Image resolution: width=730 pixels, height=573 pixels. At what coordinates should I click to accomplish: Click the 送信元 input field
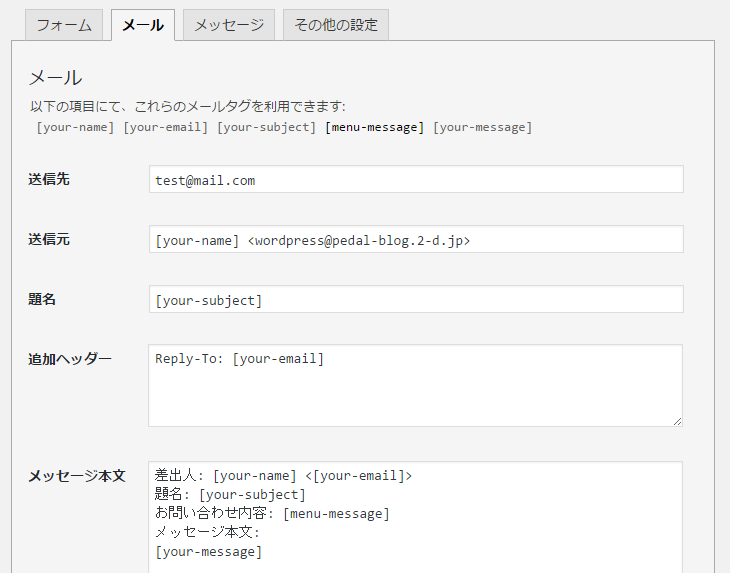tap(416, 239)
